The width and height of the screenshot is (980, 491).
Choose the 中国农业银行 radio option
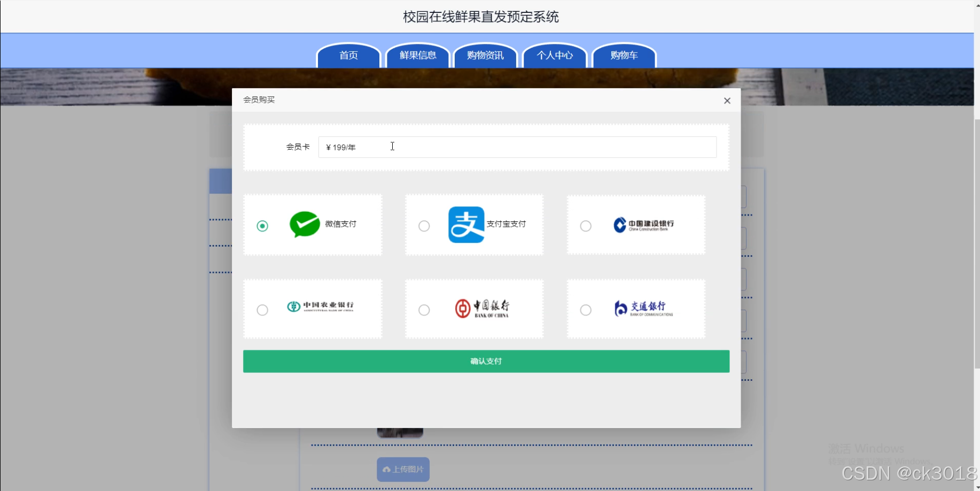click(262, 310)
